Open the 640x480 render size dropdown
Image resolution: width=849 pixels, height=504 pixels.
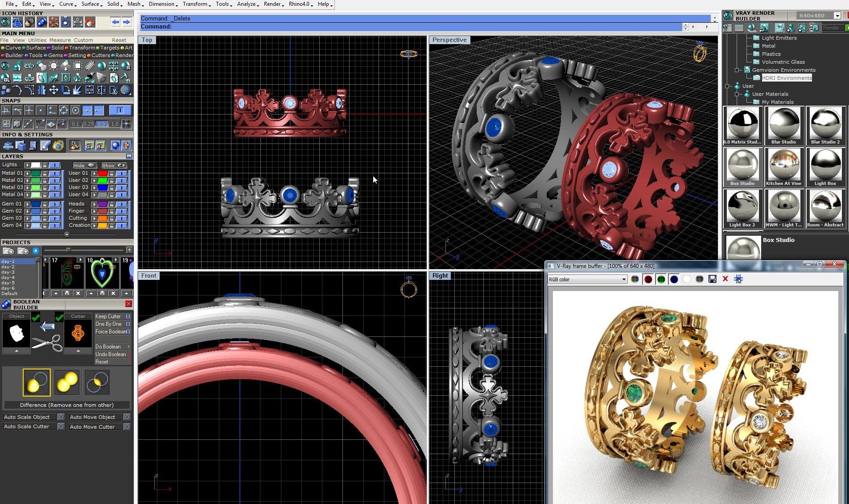tap(837, 16)
